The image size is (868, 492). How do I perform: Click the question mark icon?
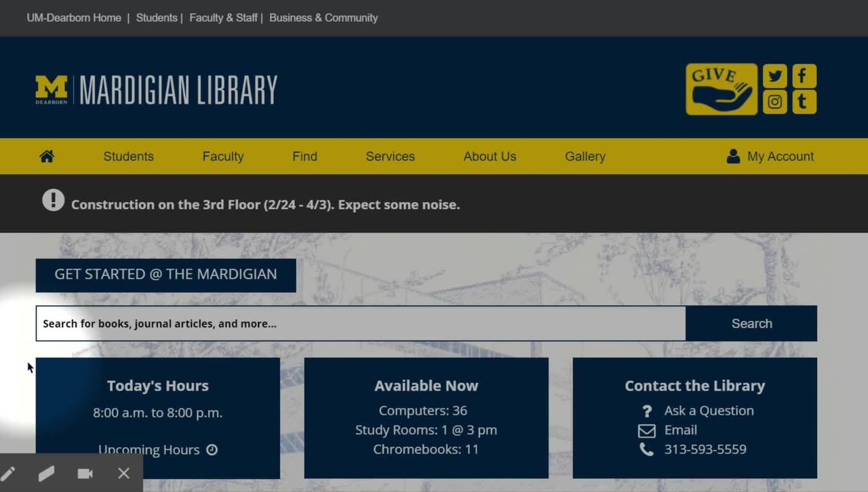coord(647,411)
